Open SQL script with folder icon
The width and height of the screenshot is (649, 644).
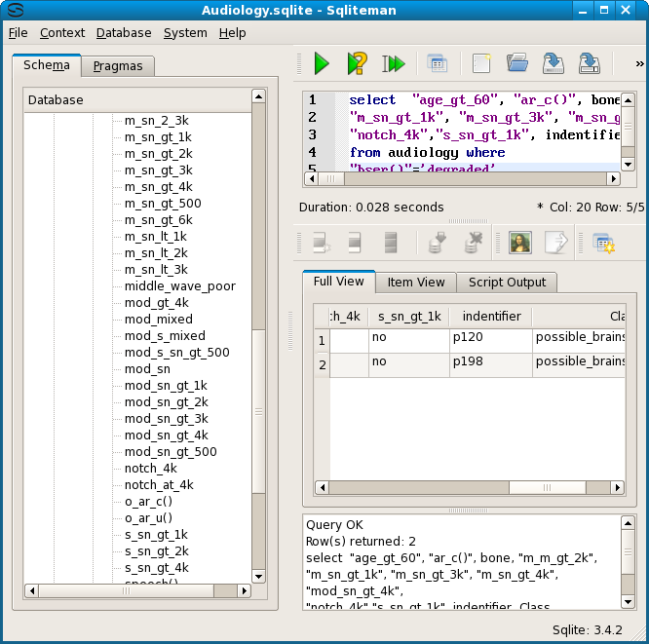(x=516, y=64)
